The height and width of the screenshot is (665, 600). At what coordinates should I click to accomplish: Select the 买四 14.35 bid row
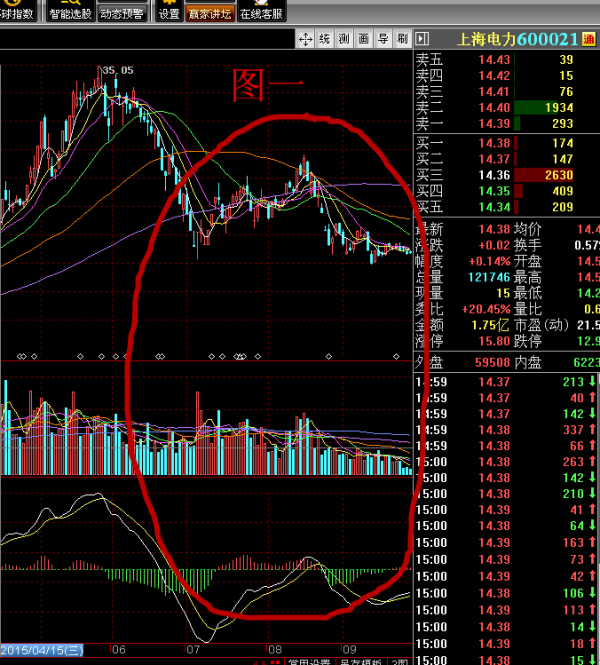(506, 191)
